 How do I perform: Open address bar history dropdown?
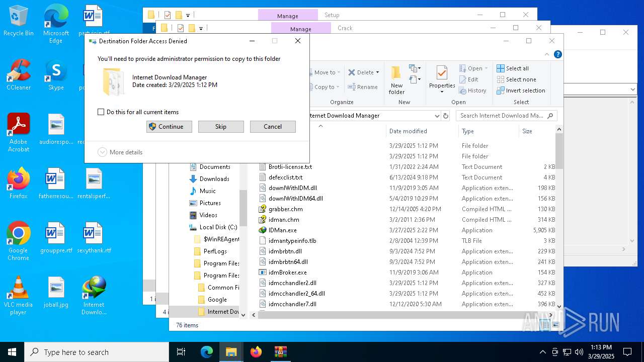click(437, 116)
